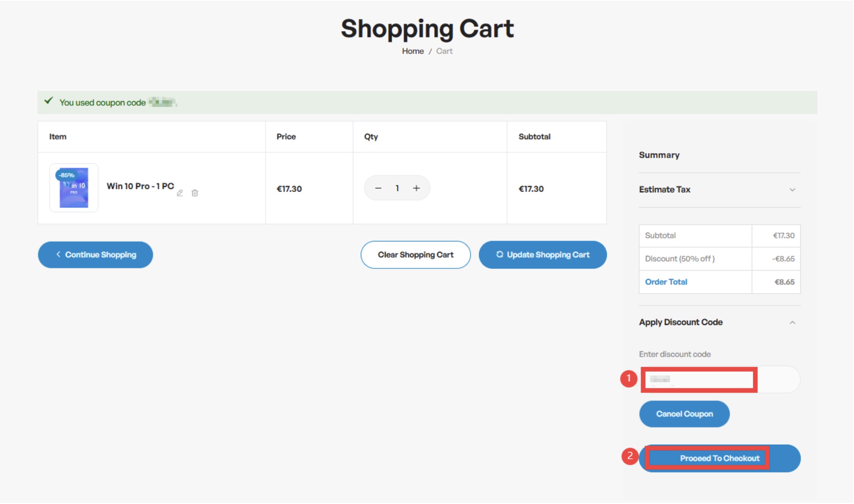The image size is (854, 504).
Task: Go to the Home breadcrumb link
Action: 413,51
